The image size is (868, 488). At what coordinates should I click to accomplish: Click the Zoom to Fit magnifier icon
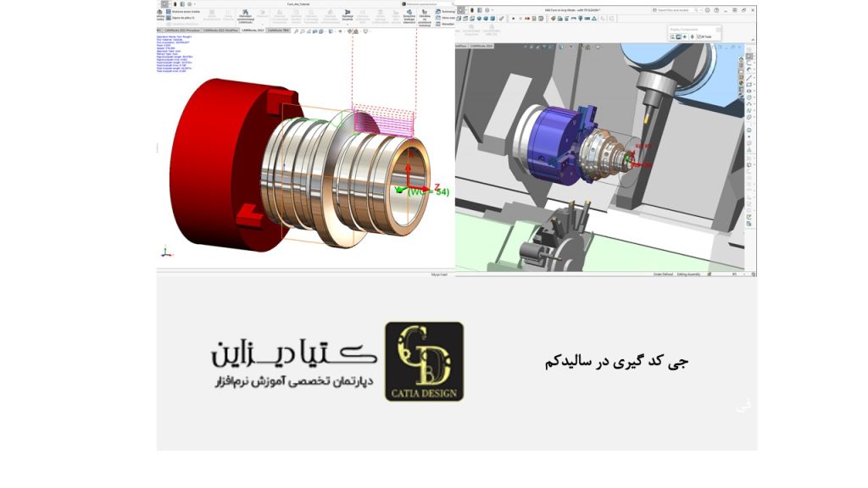pos(296,30)
